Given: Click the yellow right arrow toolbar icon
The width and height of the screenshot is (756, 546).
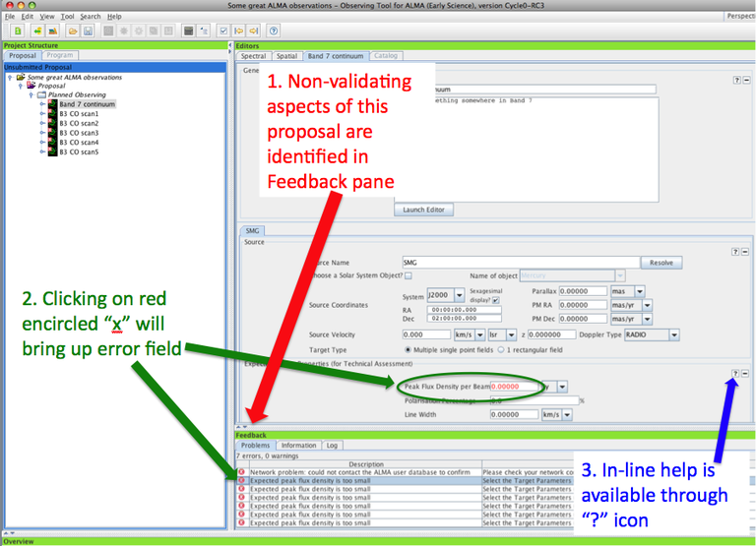Looking at the screenshot, I should [254, 30].
